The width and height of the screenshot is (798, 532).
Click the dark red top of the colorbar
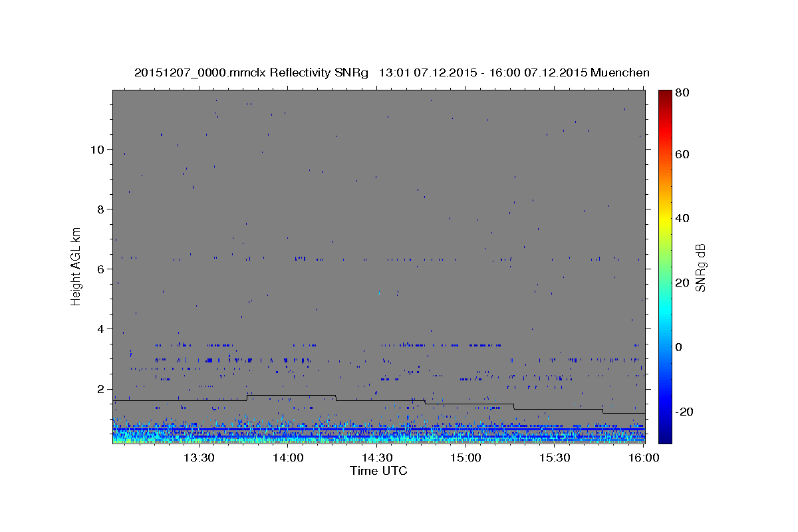[665, 94]
